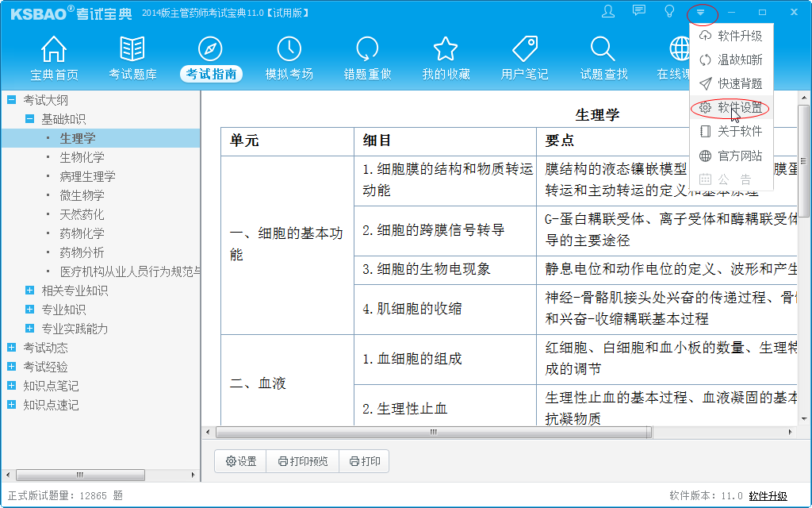Image resolution: width=812 pixels, height=508 pixels.
Task: Expand the 考试经验 tree node
Action: coord(11,367)
